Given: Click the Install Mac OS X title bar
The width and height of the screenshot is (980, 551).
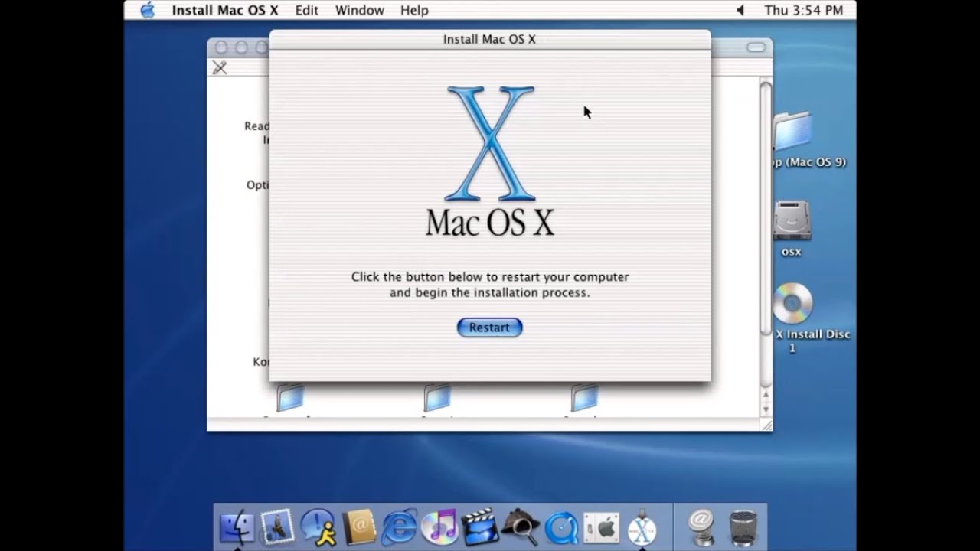Looking at the screenshot, I should click(490, 39).
